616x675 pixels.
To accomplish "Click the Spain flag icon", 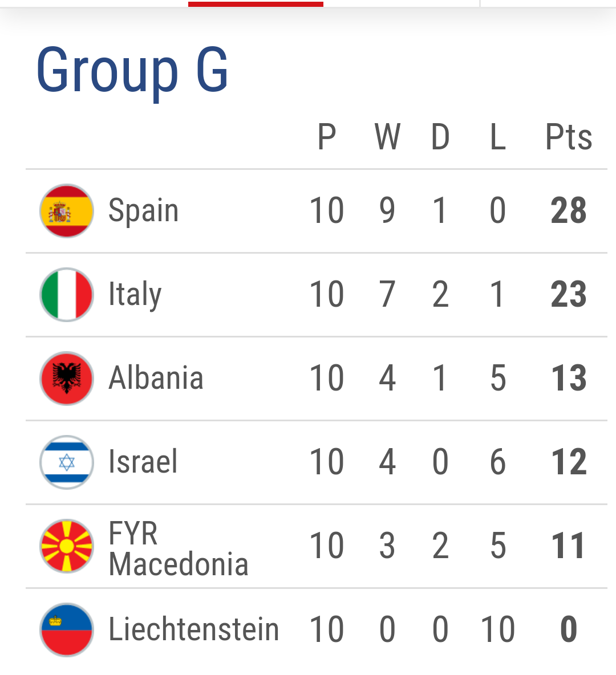I will 67,211.
